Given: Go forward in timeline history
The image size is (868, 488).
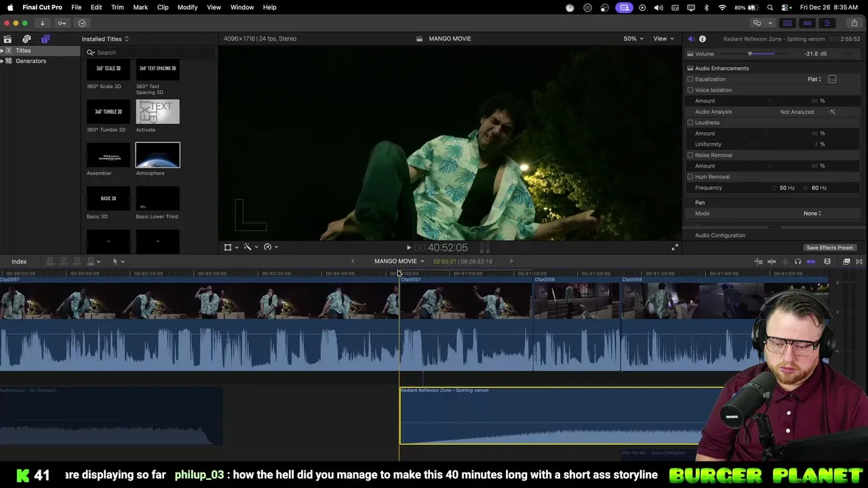Looking at the screenshot, I should pyautogui.click(x=511, y=261).
